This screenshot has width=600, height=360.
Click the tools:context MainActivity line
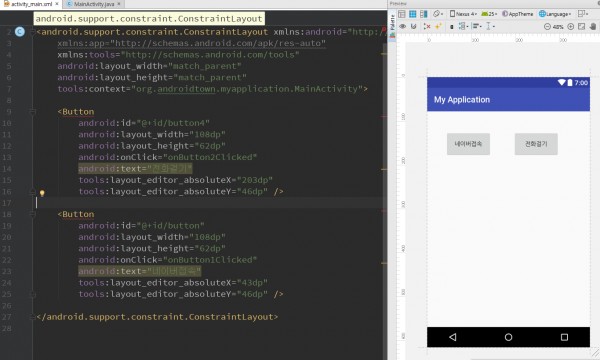tap(213, 89)
